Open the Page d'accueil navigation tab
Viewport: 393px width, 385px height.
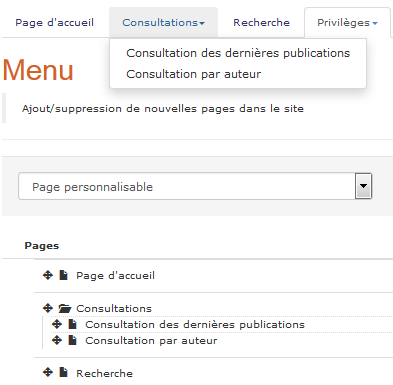[55, 23]
